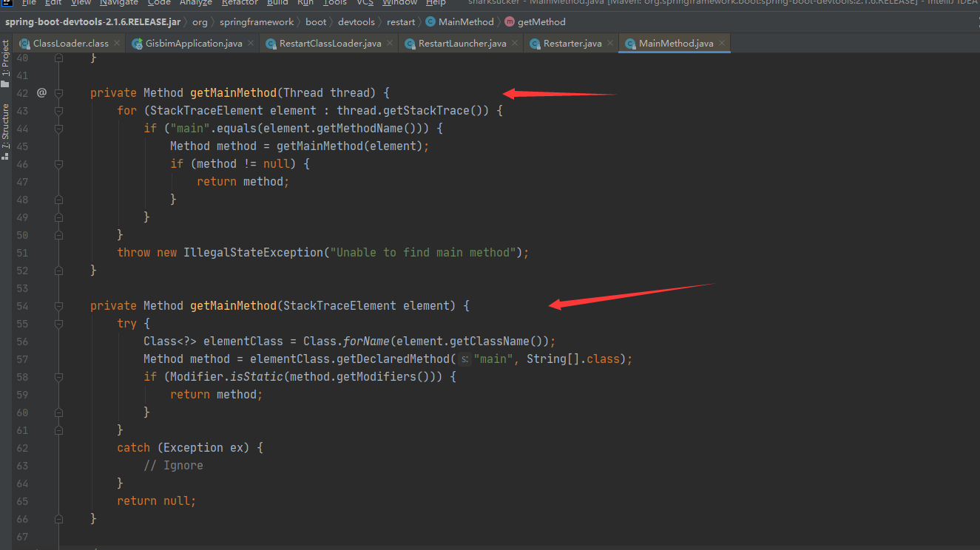
Task: Collapse the for loop fold marker at line 43
Action: [x=58, y=110]
